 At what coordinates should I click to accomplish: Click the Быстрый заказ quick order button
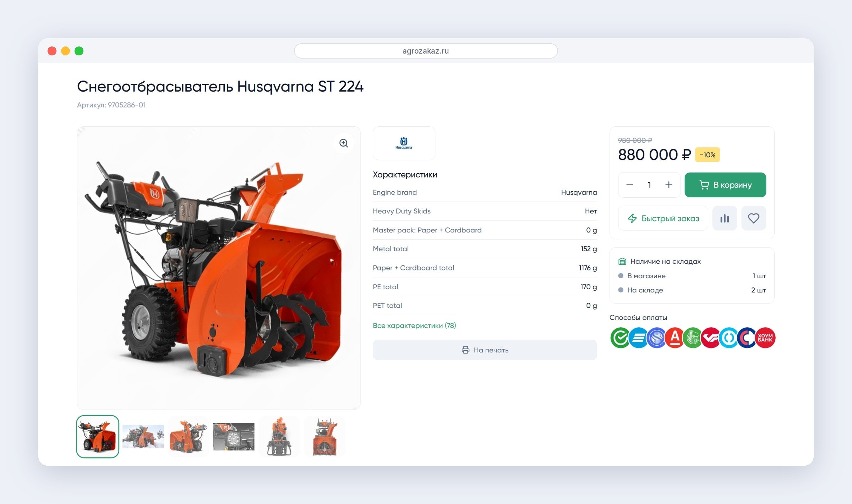pos(663,218)
